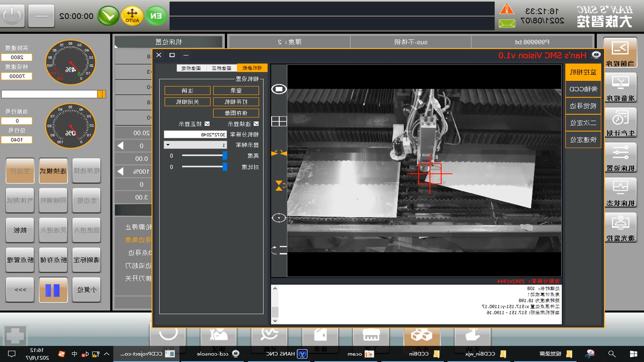The image size is (644, 362).
Task: Click the 登录 (login) button
Action: (236, 90)
